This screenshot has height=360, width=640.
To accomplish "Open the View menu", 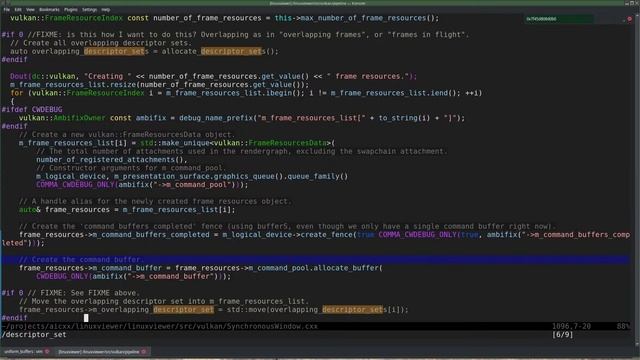I will 30,9.
